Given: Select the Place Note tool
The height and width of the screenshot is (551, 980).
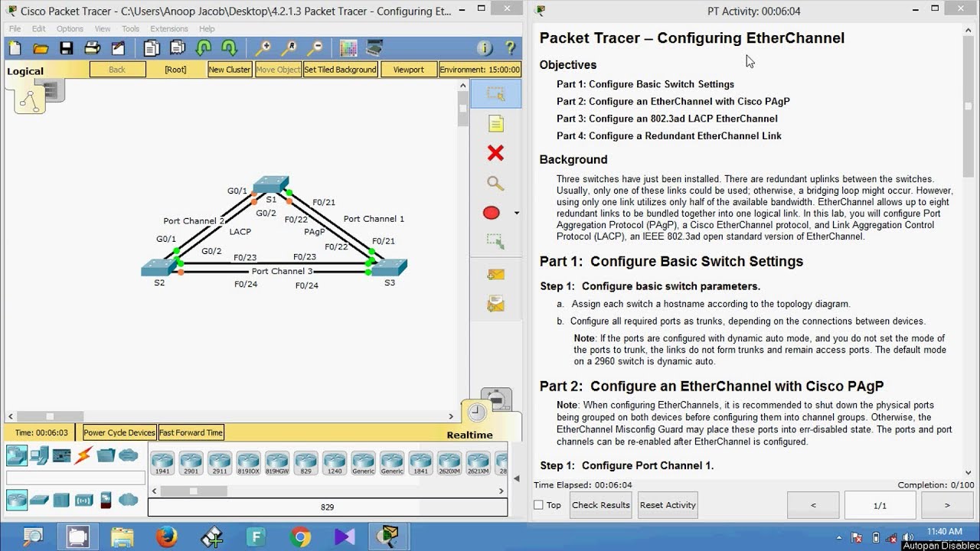Looking at the screenshot, I should coord(495,124).
